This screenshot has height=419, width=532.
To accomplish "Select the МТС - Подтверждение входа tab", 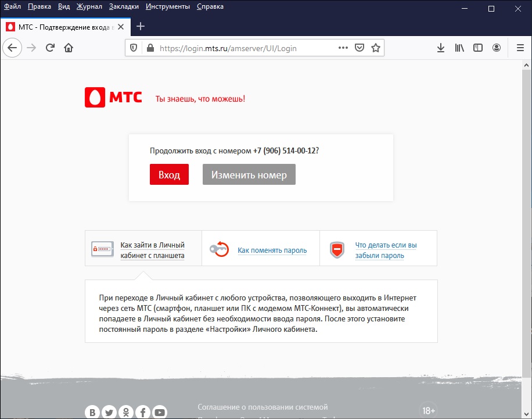I will pos(66,27).
